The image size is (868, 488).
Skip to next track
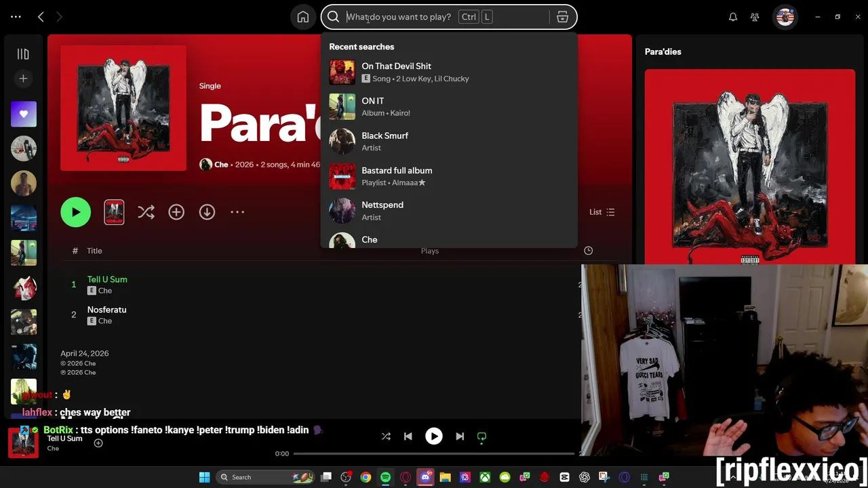(460, 436)
